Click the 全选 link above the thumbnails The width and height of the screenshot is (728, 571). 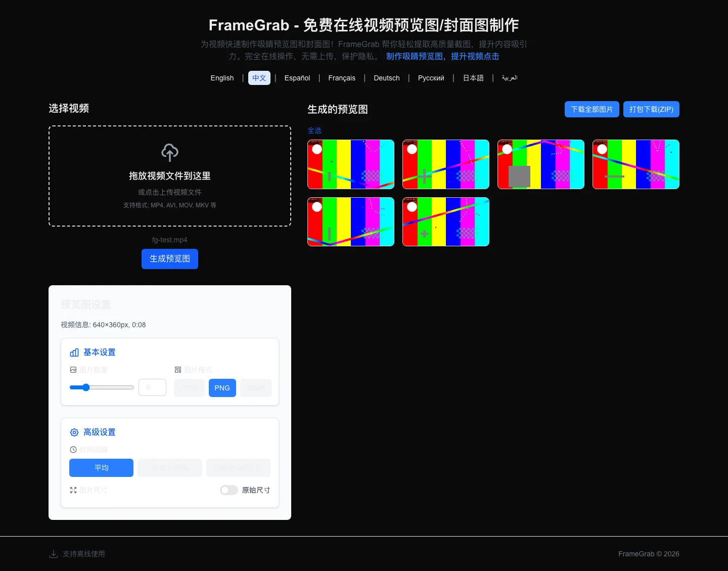[314, 130]
